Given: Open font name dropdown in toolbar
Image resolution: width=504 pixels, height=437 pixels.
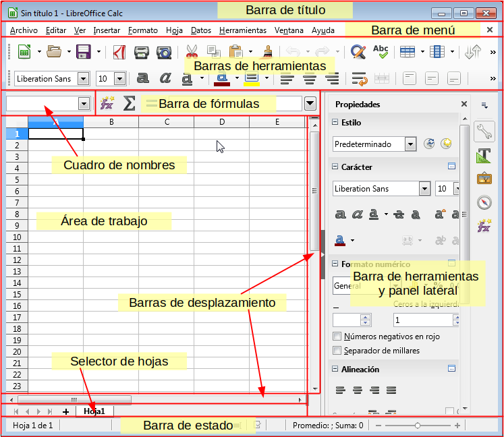Looking at the screenshot, I should (x=83, y=79).
